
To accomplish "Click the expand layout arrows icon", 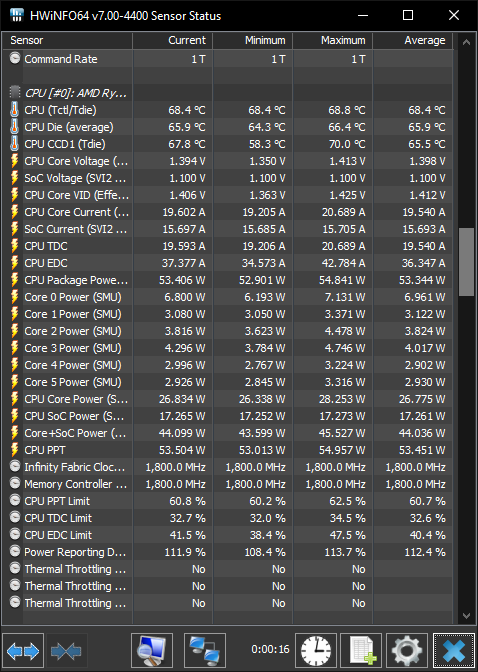I will (23, 651).
